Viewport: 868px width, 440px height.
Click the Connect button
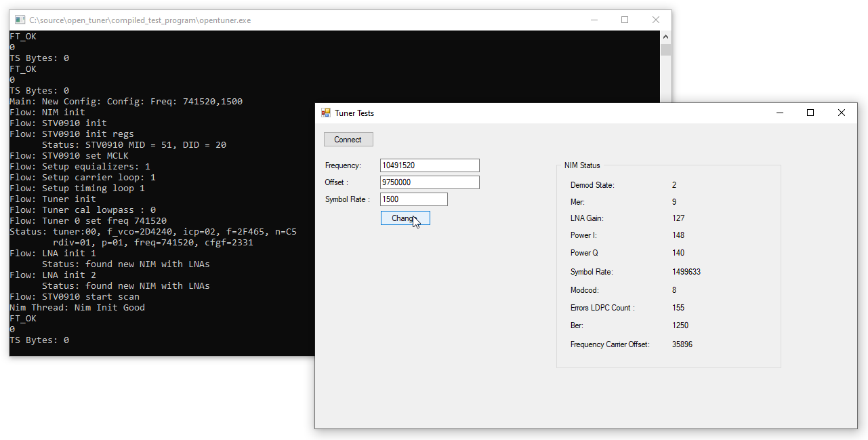(x=348, y=140)
